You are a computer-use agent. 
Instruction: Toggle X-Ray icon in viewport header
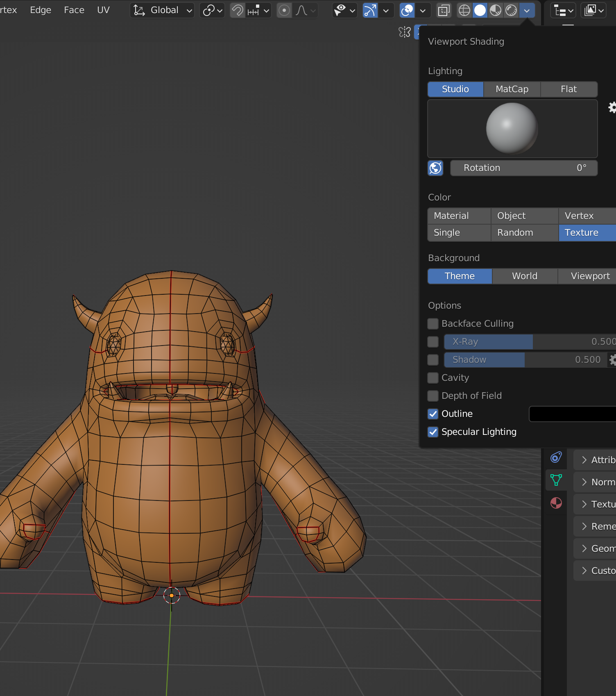444,10
